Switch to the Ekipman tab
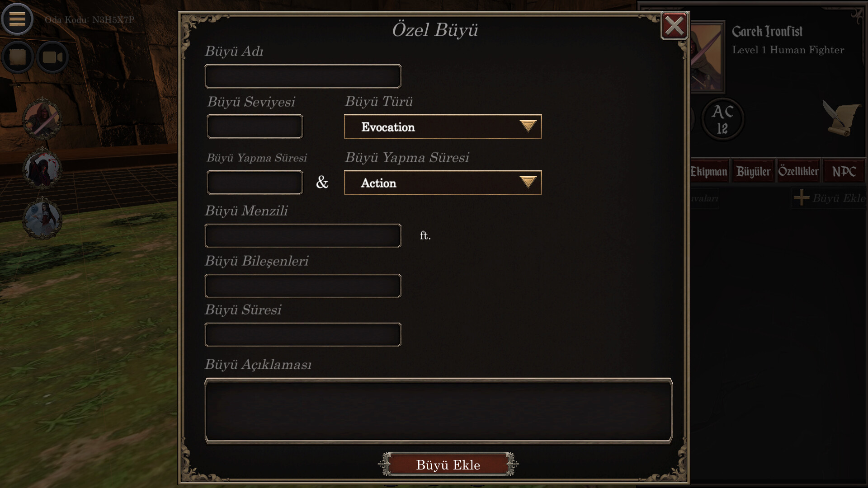 [709, 171]
